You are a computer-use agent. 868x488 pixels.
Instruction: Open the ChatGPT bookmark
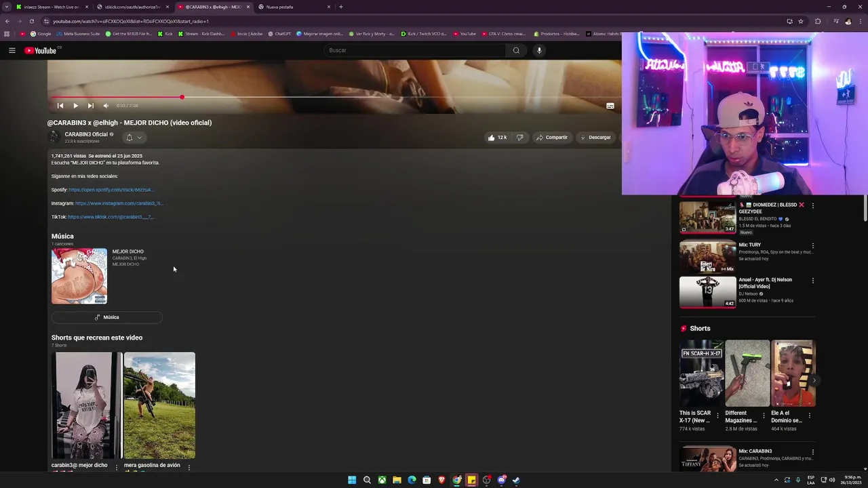279,34
